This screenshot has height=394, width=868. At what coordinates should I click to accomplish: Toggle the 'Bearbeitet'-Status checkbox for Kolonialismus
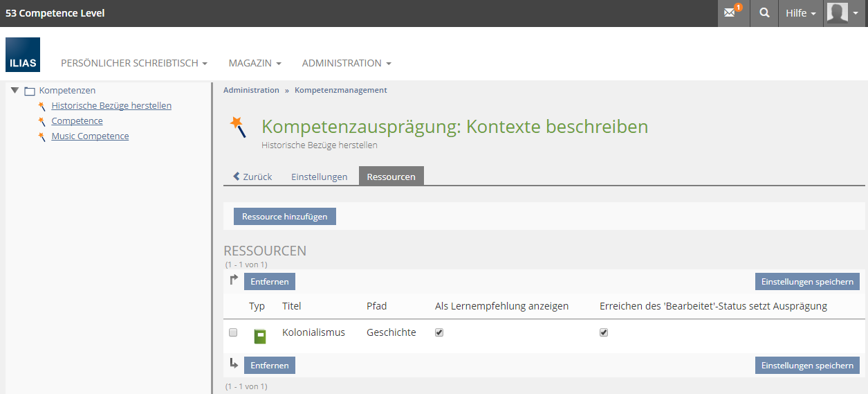tap(604, 332)
